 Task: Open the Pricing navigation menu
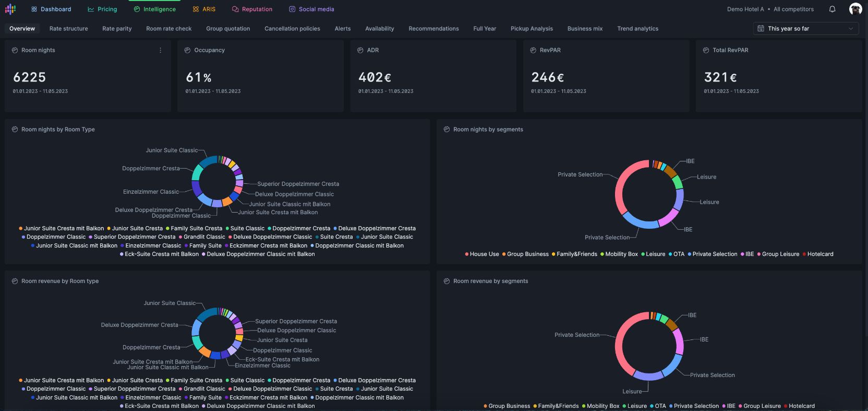pos(102,9)
